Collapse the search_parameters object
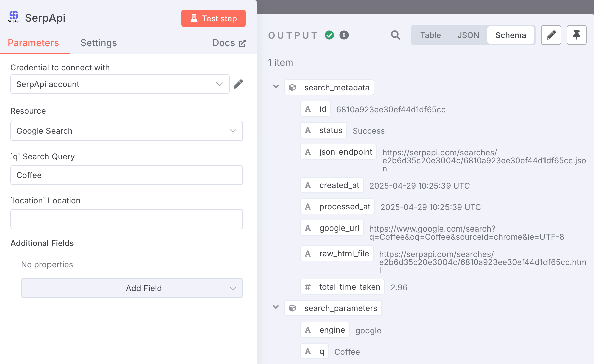The width and height of the screenshot is (594, 364). pos(276,307)
